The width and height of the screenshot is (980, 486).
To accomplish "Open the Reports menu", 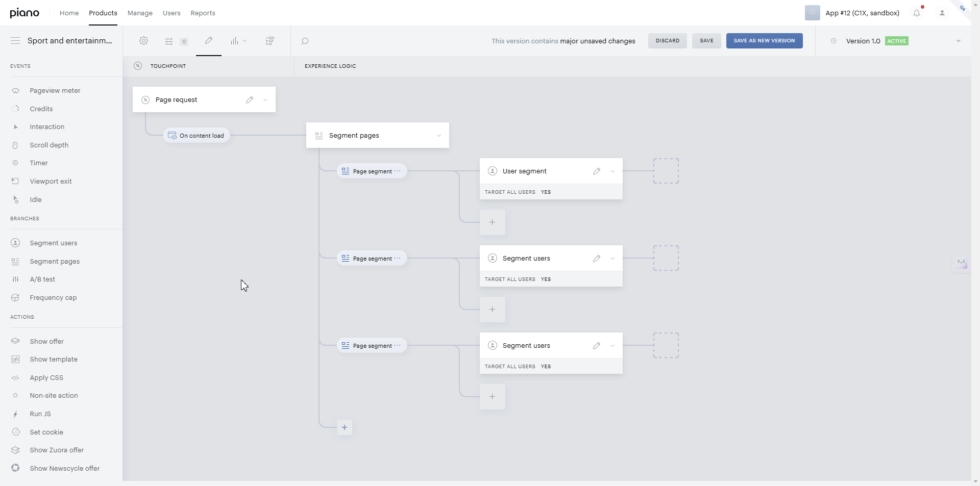I will pos(203,13).
